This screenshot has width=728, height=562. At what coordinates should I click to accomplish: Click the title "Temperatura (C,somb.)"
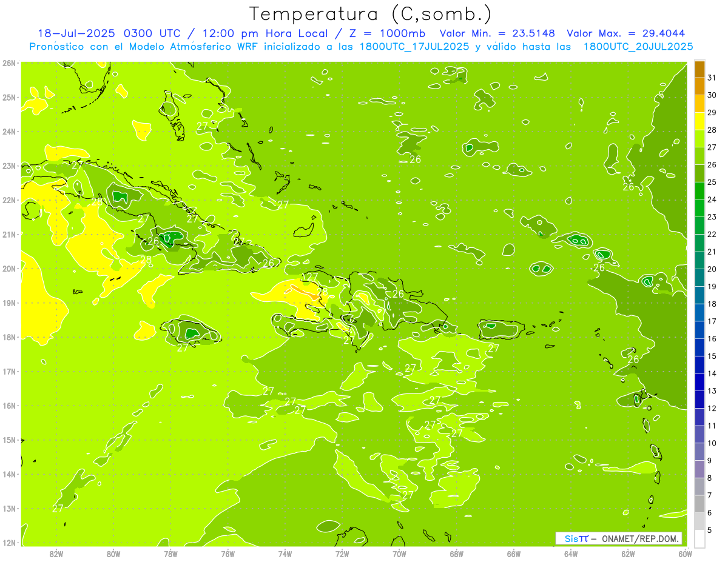click(371, 14)
